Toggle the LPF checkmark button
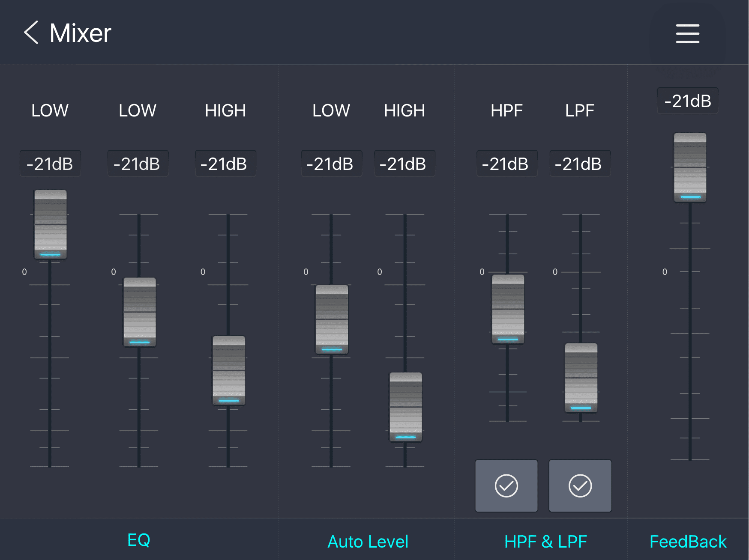Image resolution: width=749 pixels, height=560 pixels. point(580,486)
